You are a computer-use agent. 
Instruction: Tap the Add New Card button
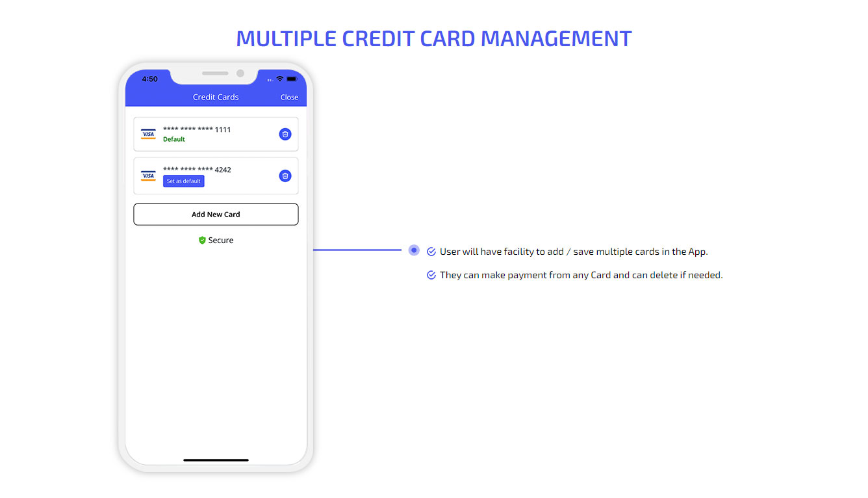tap(216, 215)
